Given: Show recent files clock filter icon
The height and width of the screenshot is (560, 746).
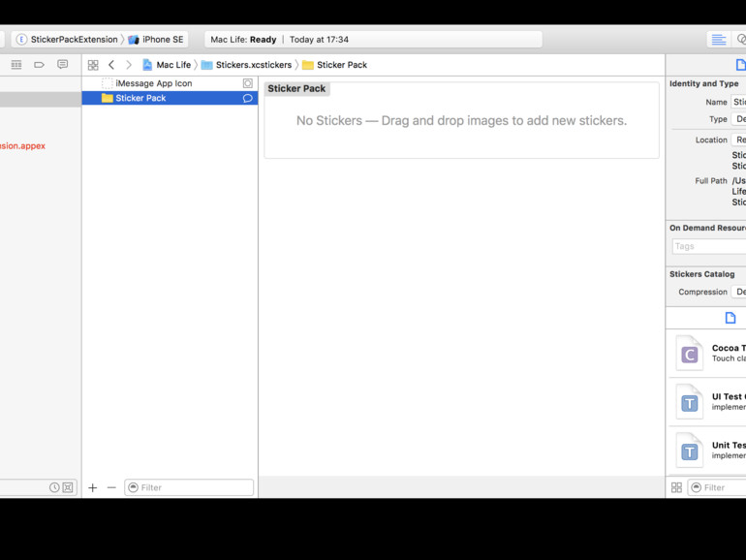Looking at the screenshot, I should [54, 487].
